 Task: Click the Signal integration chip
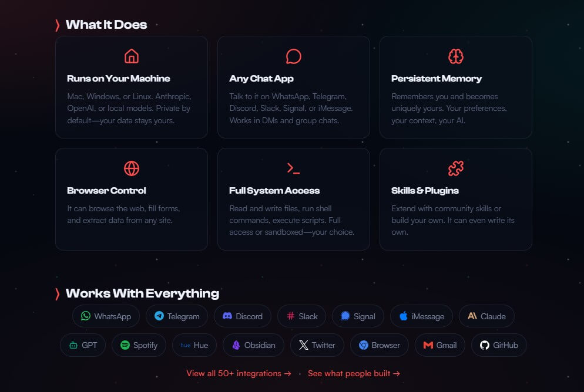(x=358, y=316)
